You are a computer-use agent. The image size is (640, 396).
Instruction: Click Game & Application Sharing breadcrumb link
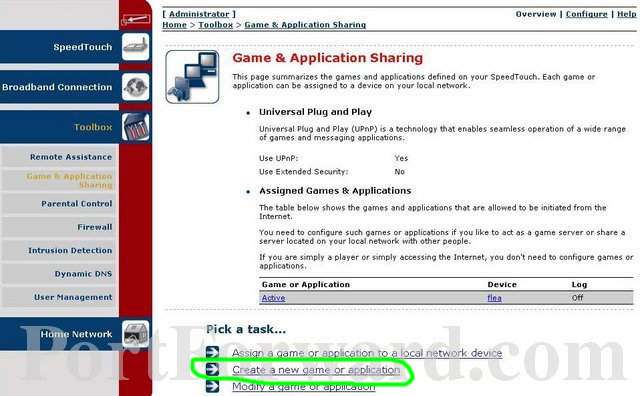[305, 25]
